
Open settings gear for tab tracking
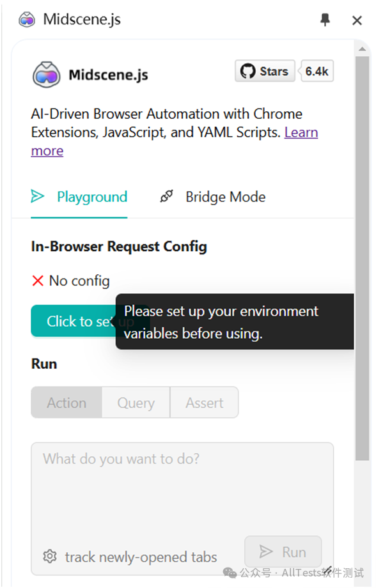[x=49, y=557]
